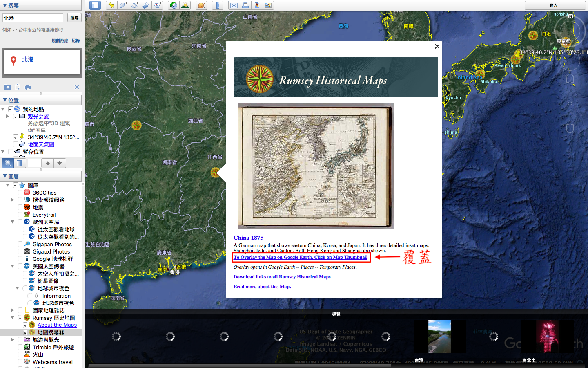Print search results icon

[x=28, y=87]
